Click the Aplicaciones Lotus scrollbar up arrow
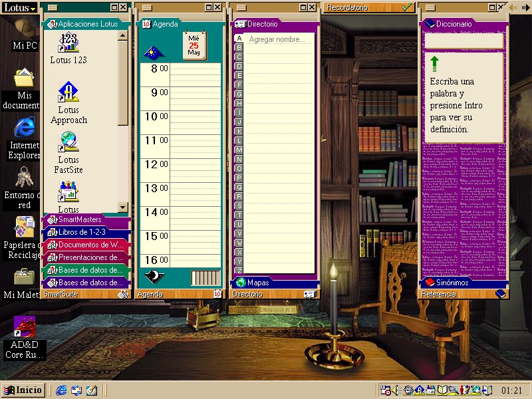This screenshot has height=399, width=532. (123, 35)
